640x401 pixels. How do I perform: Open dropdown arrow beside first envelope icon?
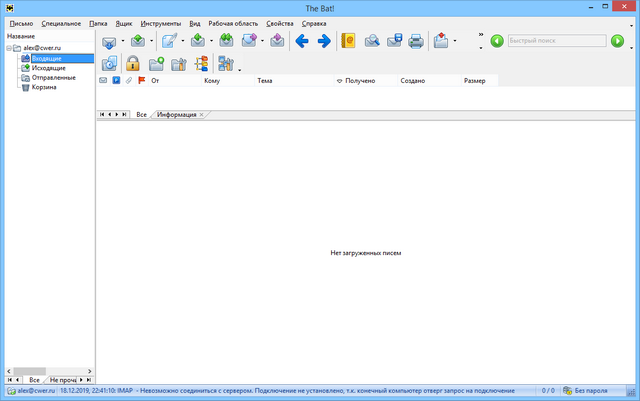click(x=123, y=42)
